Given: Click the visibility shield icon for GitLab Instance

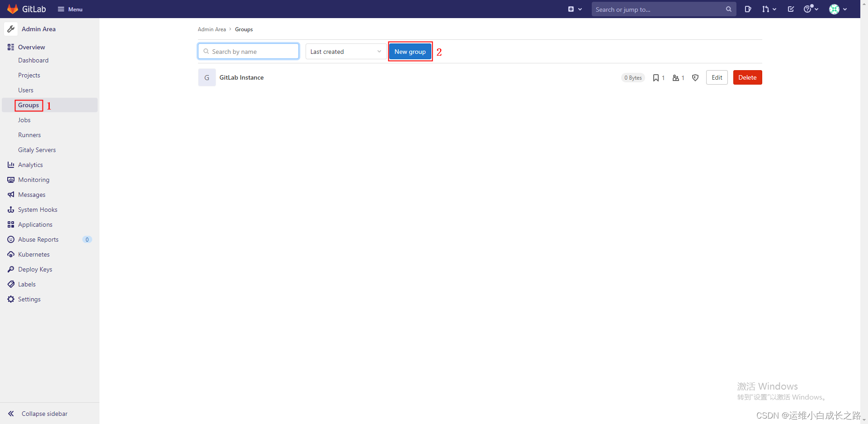Looking at the screenshot, I should pos(695,78).
